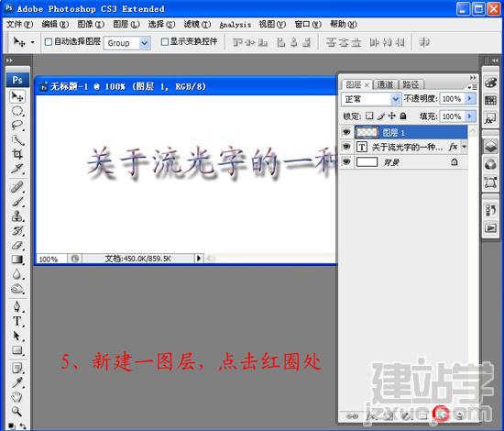Select the Healing Brush tool
The image size is (504, 431).
click(x=17, y=187)
